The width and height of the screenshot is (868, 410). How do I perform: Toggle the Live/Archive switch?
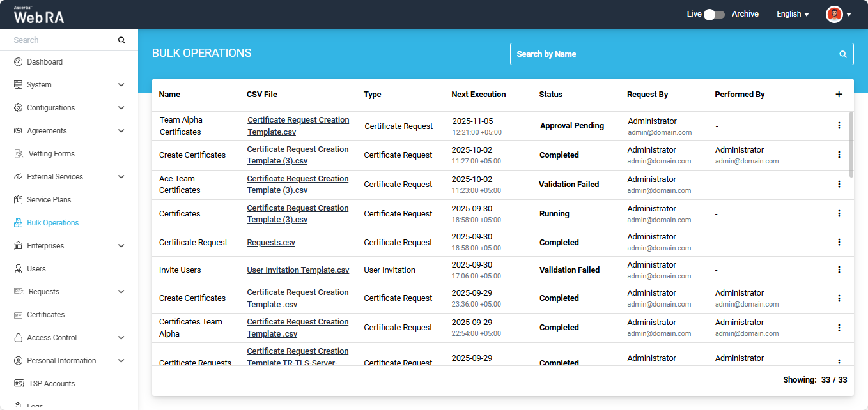[714, 14]
